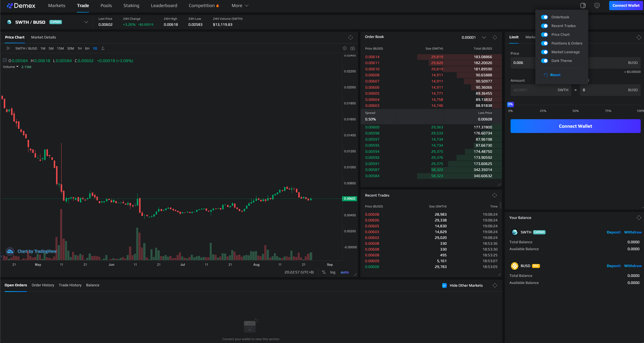Open the chart indicators fx icon
644x343 pixels.
(x=103, y=48)
